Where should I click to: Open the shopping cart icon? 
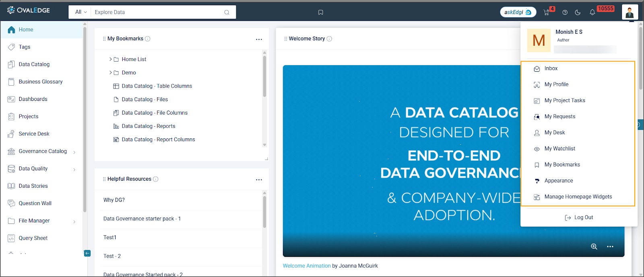(x=546, y=12)
